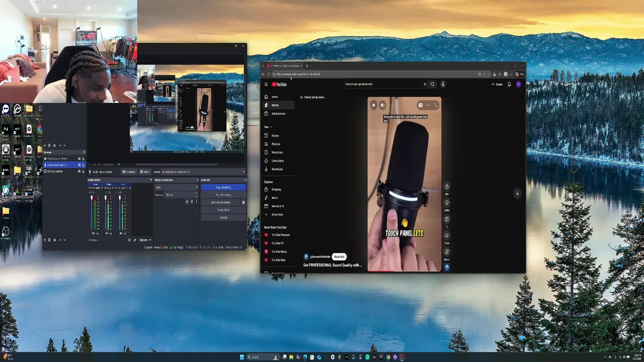Open browser tab search chevron
This screenshot has width=644, height=362.
[263, 66]
